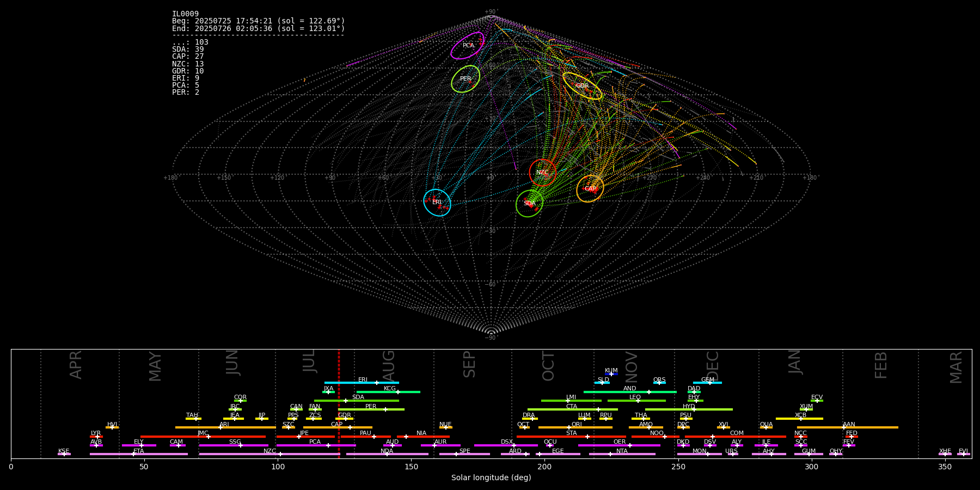
Task: Click the 'SDA: 39' count entry
Action: [x=188, y=50]
